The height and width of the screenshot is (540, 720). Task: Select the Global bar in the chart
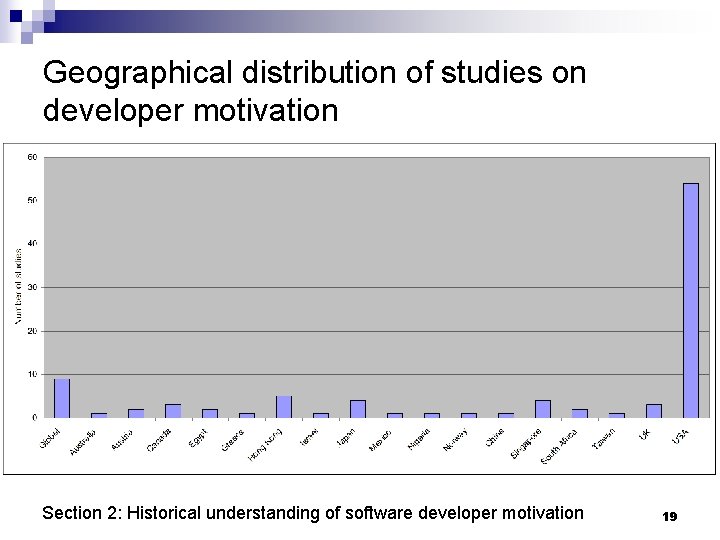coord(62,398)
